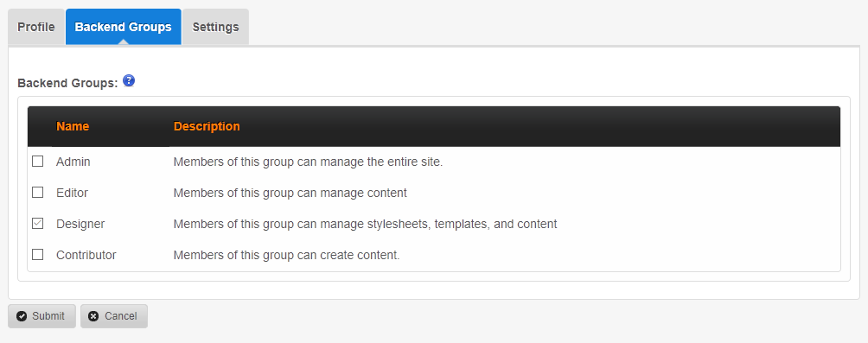
Task: Click the Admin group name
Action: [x=73, y=162]
